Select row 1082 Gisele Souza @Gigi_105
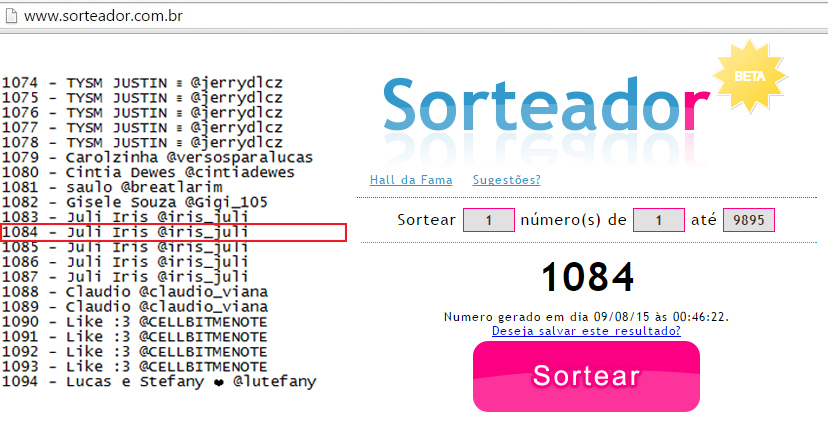Screen dimensions: 829x428 [135, 202]
